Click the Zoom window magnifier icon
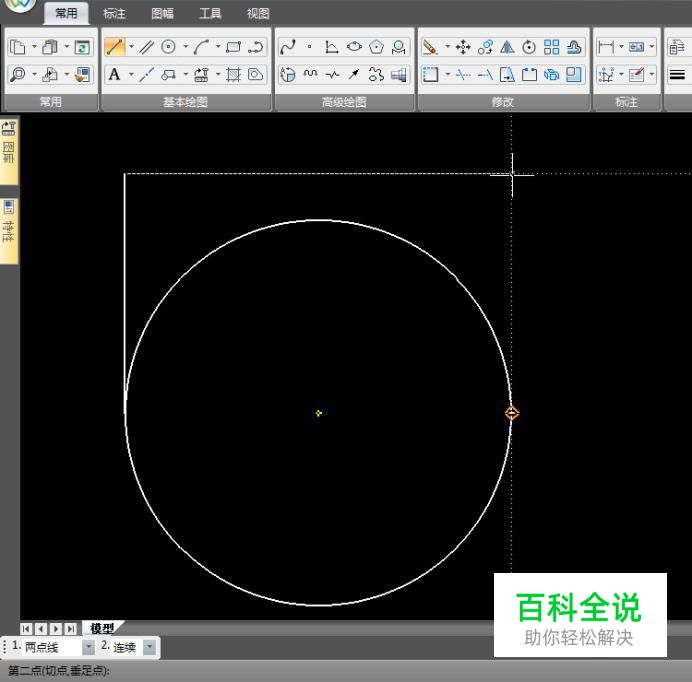 pyautogui.click(x=18, y=74)
